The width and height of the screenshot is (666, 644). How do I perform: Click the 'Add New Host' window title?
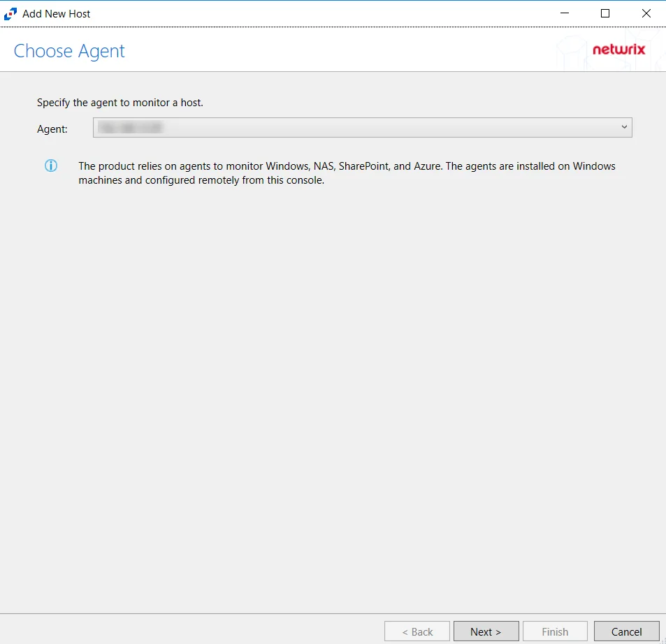coord(56,14)
